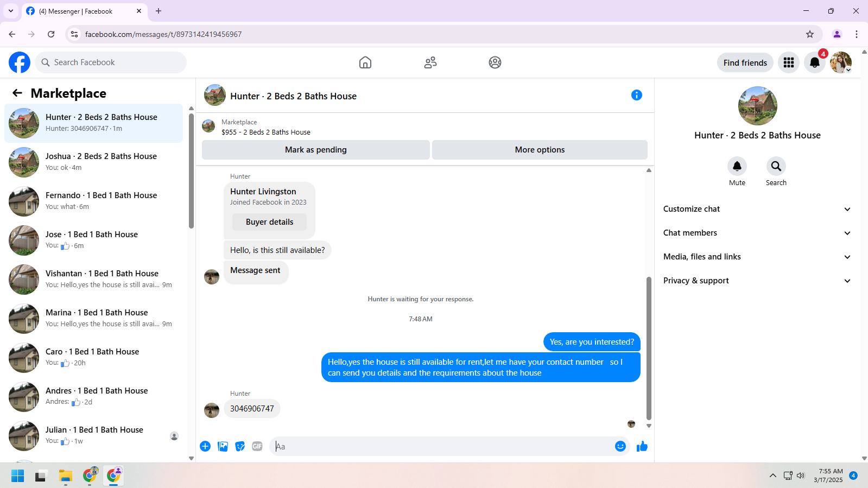Open Vishantan · 1 Bed 1 Bath House chat
The height and width of the screenshot is (488, 868).
[93, 280]
